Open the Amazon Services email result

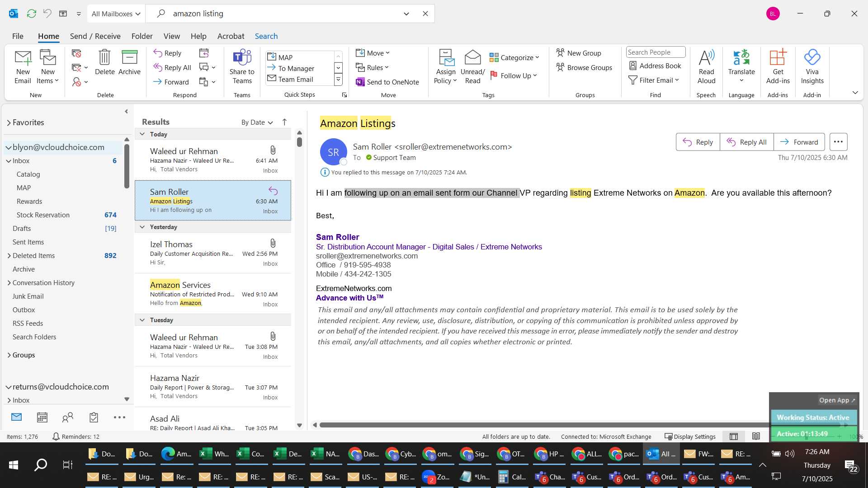(x=213, y=294)
